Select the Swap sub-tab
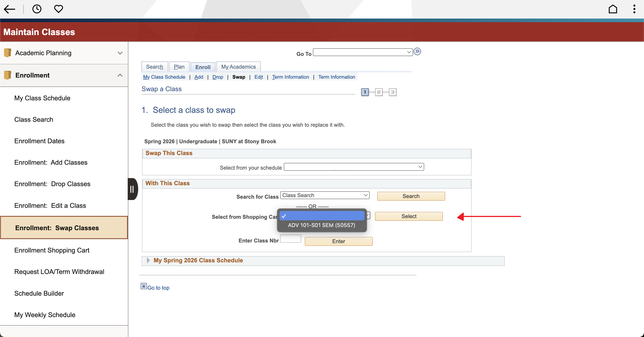644x337 pixels. click(x=239, y=77)
